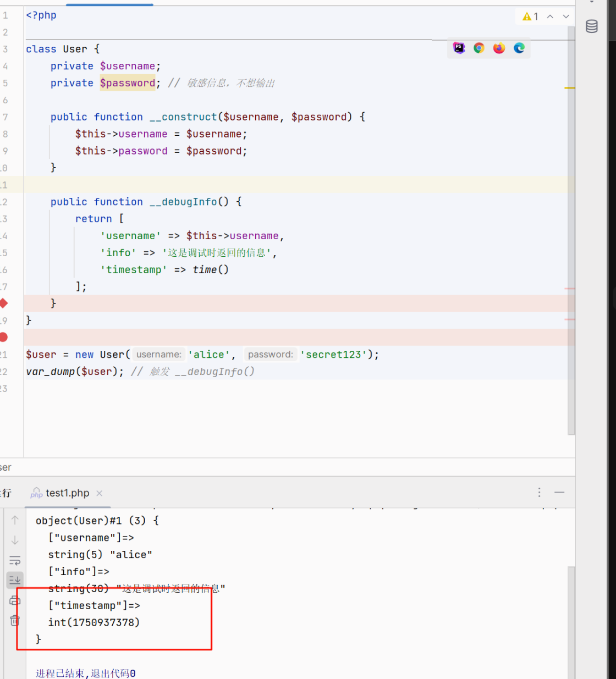
Task: Open Run panel options three-dot menu
Action: click(539, 492)
